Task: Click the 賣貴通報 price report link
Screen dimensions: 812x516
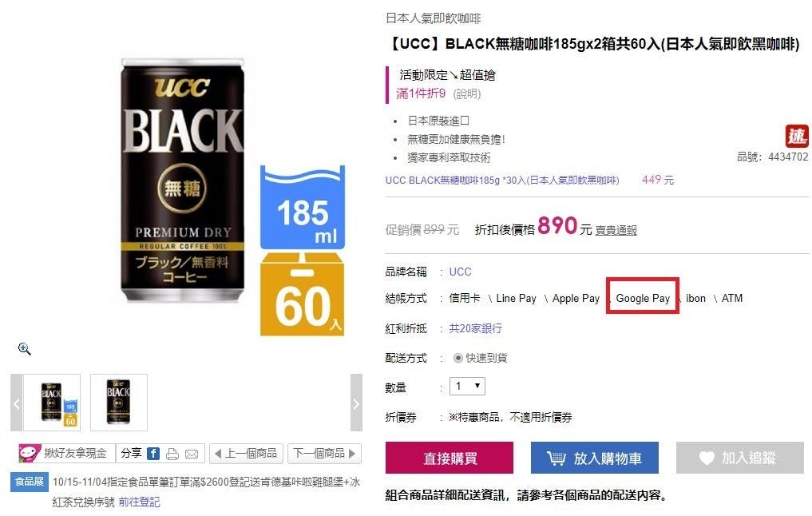Action: tap(616, 230)
